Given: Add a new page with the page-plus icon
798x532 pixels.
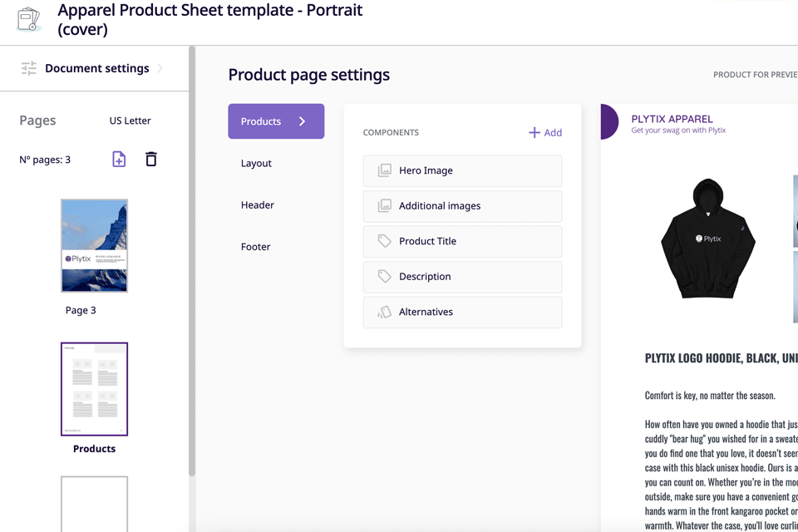Looking at the screenshot, I should click(x=119, y=160).
